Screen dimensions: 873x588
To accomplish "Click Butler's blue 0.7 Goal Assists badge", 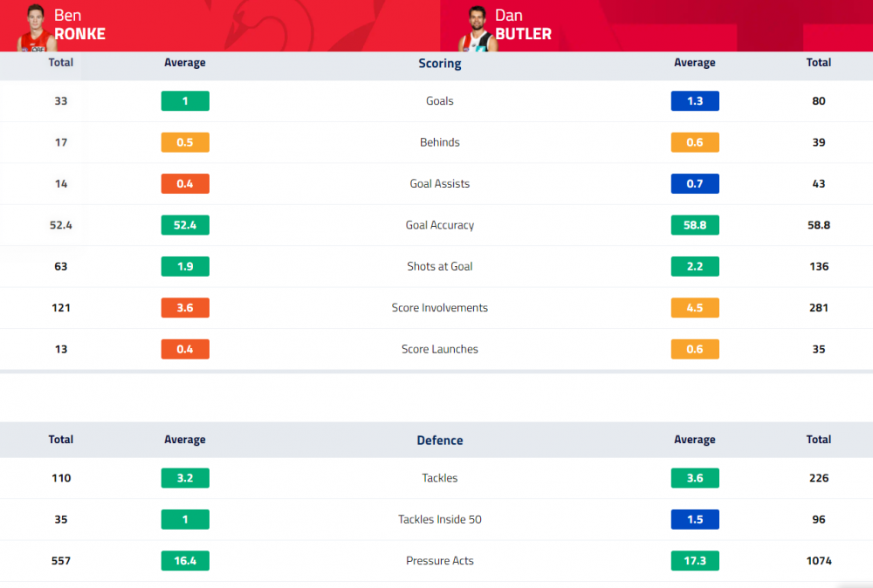I will click(695, 183).
